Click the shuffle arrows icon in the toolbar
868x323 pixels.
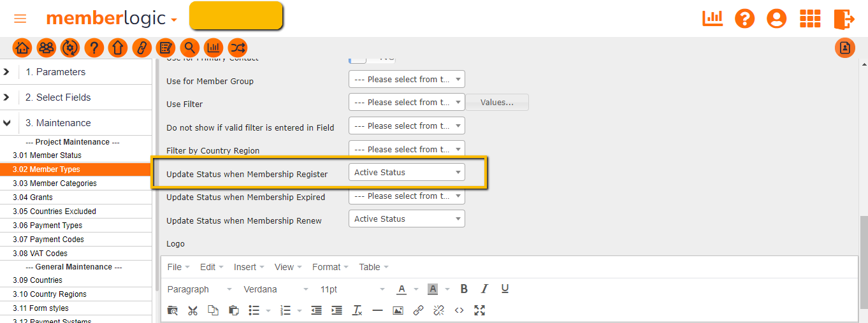click(x=237, y=48)
